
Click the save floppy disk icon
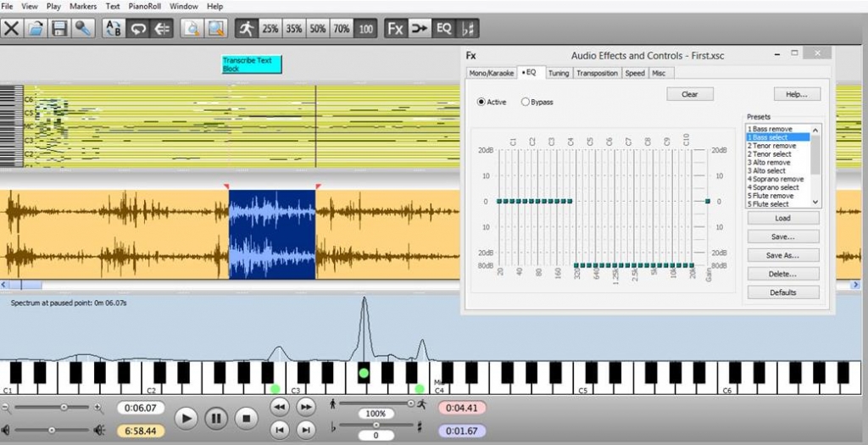(59, 28)
